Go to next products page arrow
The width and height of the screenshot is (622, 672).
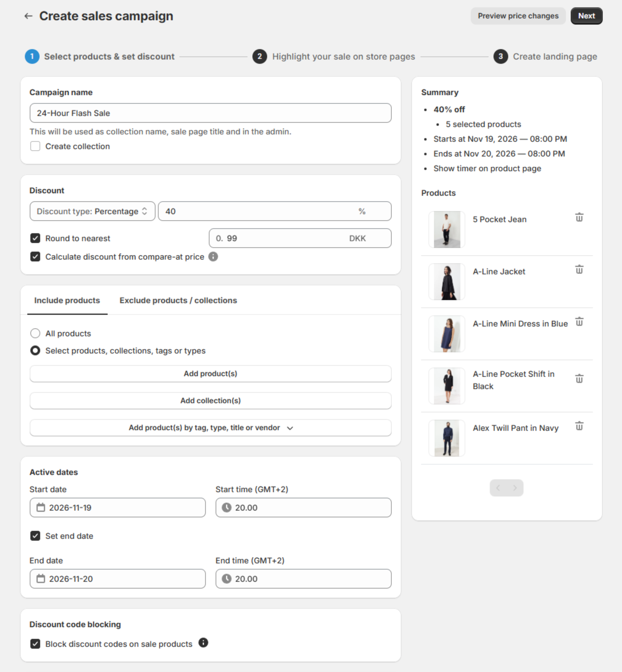click(x=515, y=488)
